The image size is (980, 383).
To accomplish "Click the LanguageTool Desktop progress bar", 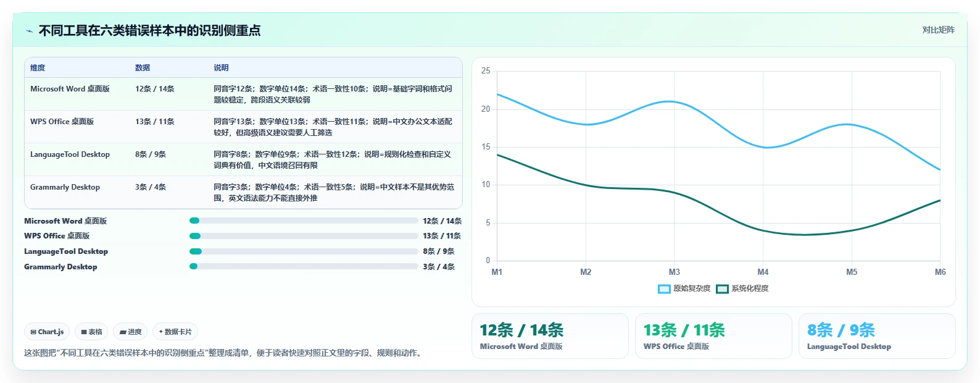I will (304, 251).
